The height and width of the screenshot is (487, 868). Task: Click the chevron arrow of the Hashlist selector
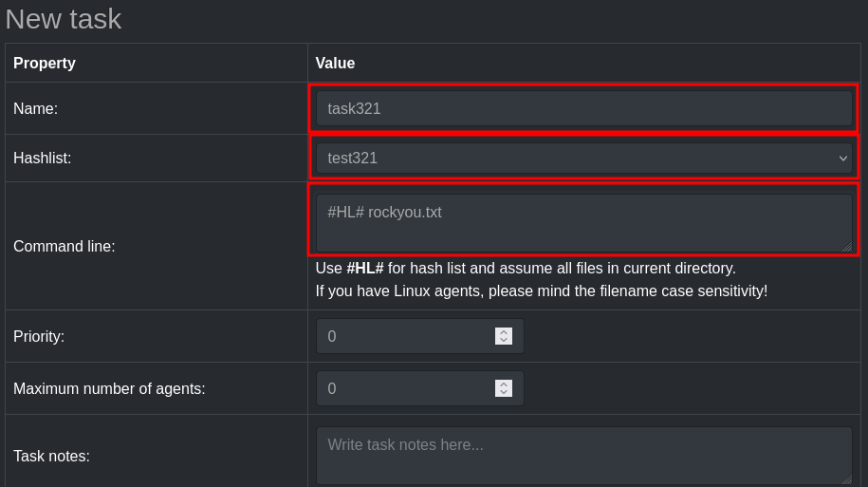click(x=842, y=159)
